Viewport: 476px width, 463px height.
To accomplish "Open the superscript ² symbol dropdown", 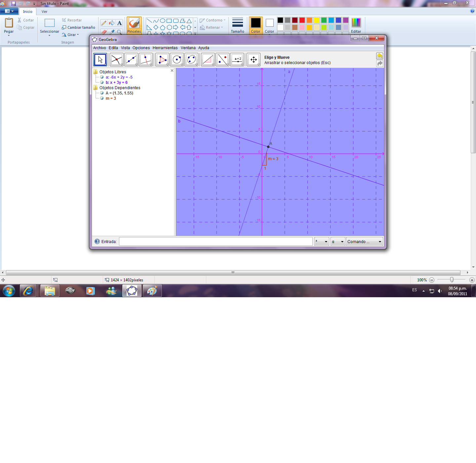I will coord(321,241).
